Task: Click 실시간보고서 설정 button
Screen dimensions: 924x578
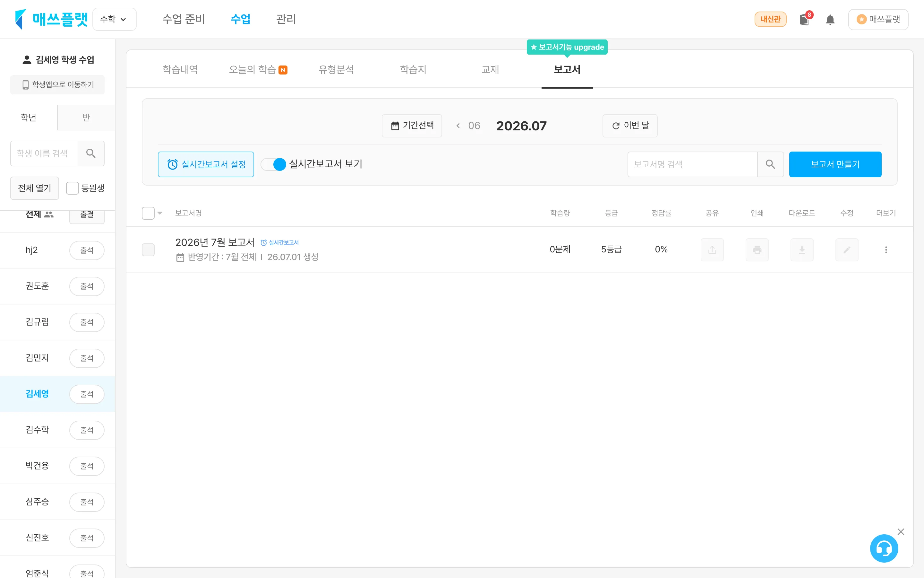Action: tap(206, 164)
